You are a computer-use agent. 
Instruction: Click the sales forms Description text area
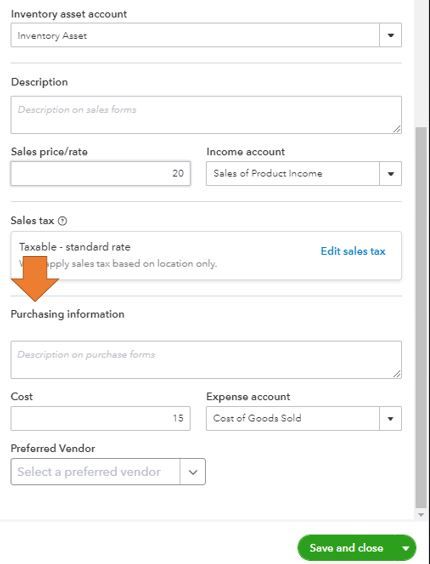[x=206, y=115]
